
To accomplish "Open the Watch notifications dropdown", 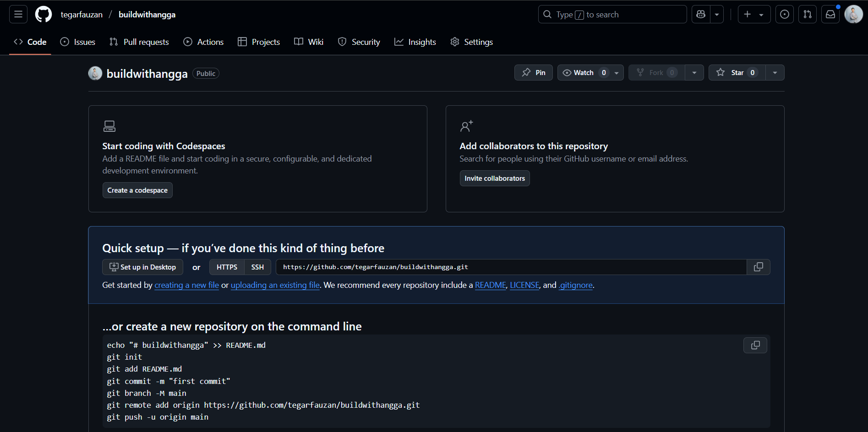I will [590, 73].
